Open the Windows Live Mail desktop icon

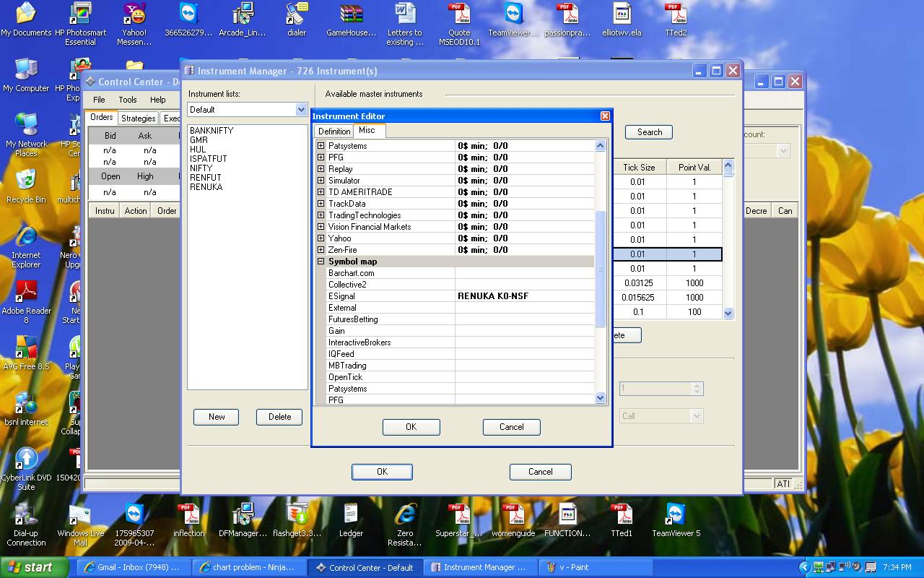(80, 515)
